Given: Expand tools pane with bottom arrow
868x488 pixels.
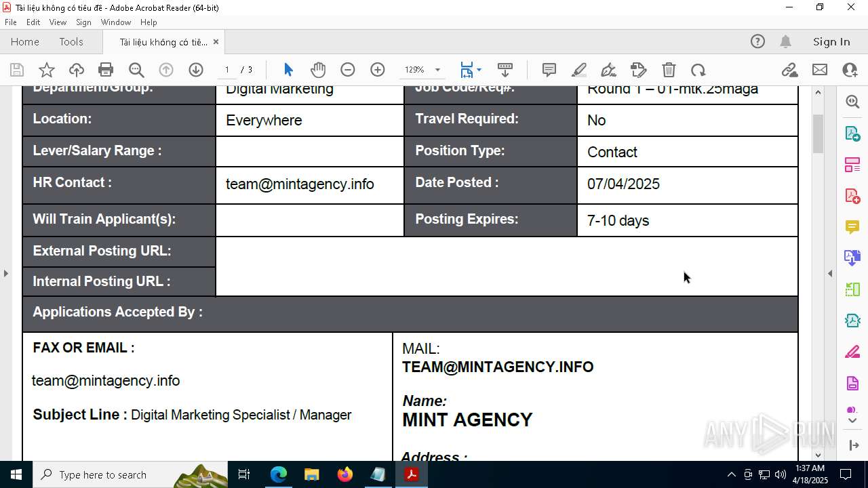Looking at the screenshot, I should click(x=852, y=421).
